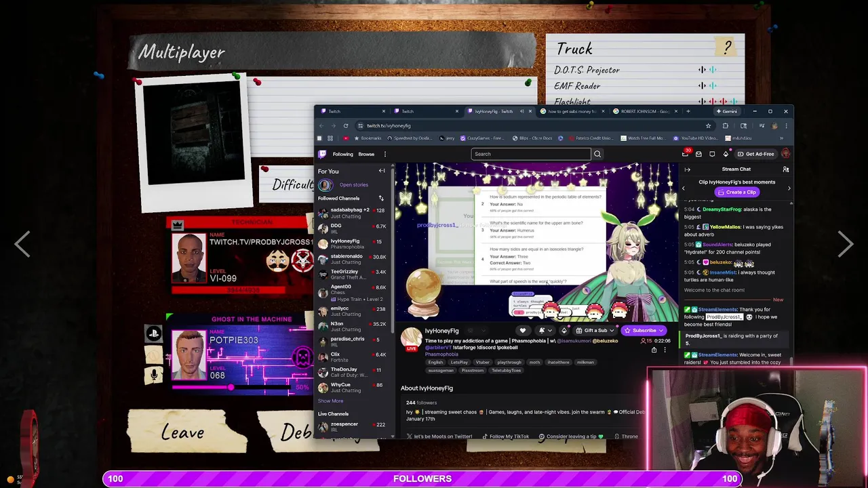Viewport: 868px width, 488px height.
Task: Open the Browse nav item
Action: point(366,154)
